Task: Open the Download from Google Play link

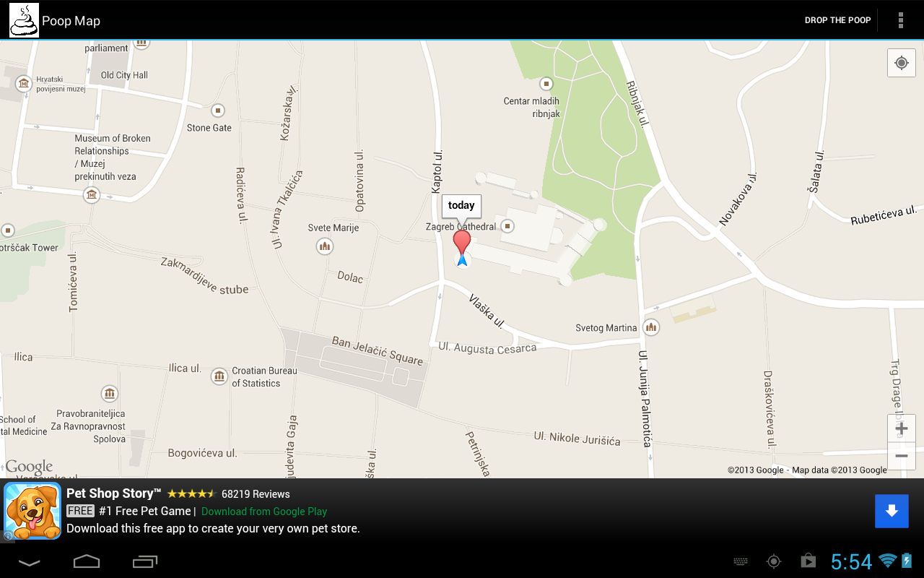Action: pos(264,511)
